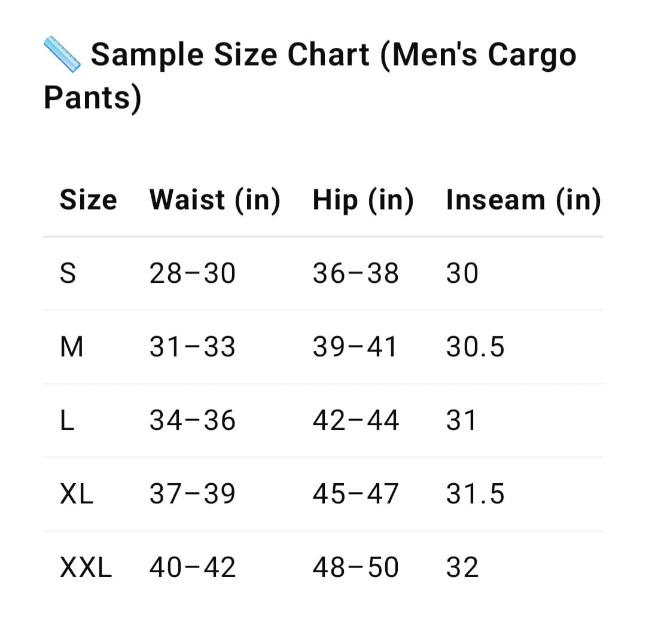Click the ruler emoji icon in the title
646x644 pixels.
[x=62, y=54]
